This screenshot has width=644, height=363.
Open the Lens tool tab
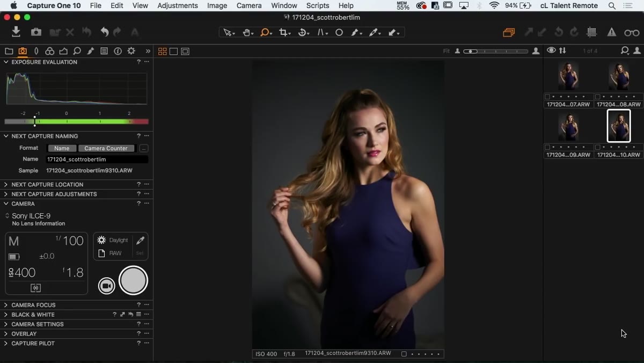(x=36, y=51)
